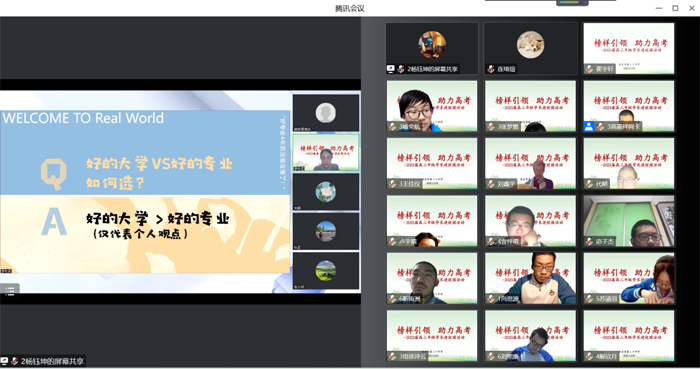Maximize the Tencent Meeting window

point(675,8)
